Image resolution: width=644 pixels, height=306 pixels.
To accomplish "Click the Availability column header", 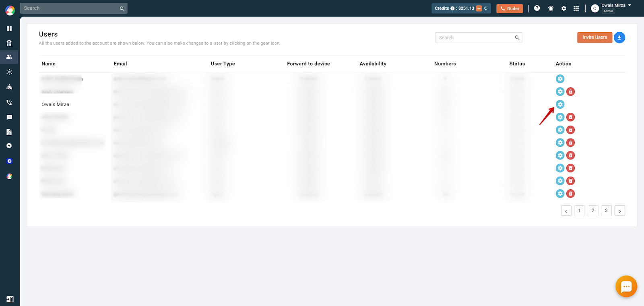I will tap(373, 64).
